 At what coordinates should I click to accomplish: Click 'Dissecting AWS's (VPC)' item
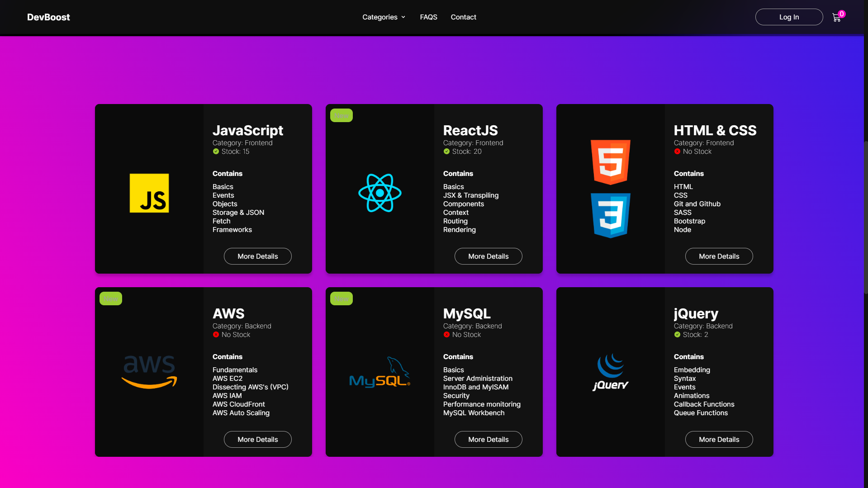[x=251, y=387]
